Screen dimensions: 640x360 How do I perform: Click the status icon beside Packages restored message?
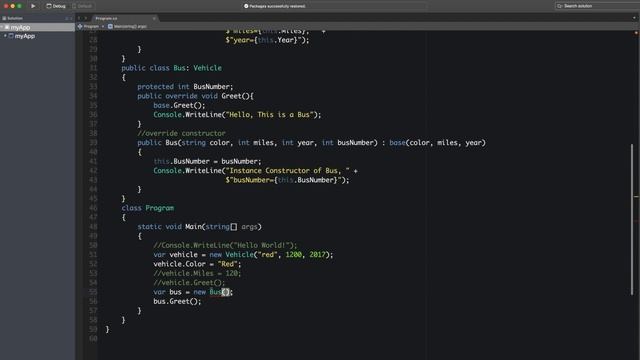click(246, 6)
